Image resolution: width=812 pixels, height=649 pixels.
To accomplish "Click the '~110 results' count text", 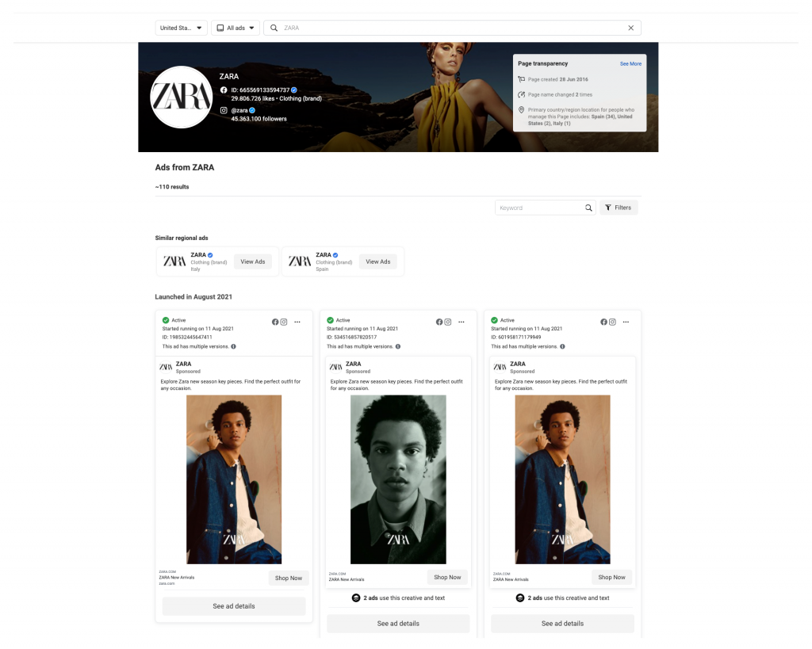I will coord(172,187).
